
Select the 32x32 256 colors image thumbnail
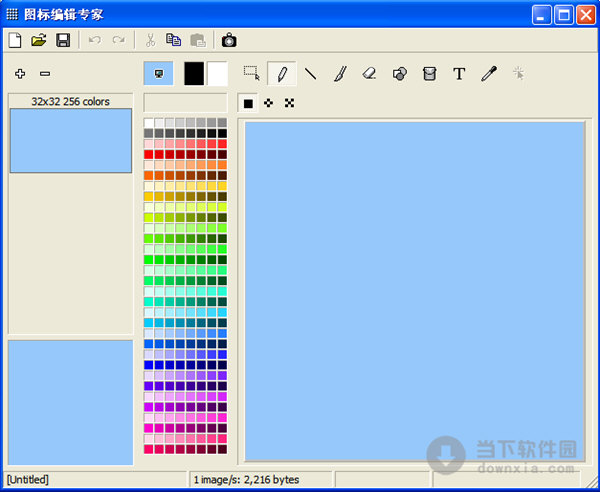(x=71, y=140)
